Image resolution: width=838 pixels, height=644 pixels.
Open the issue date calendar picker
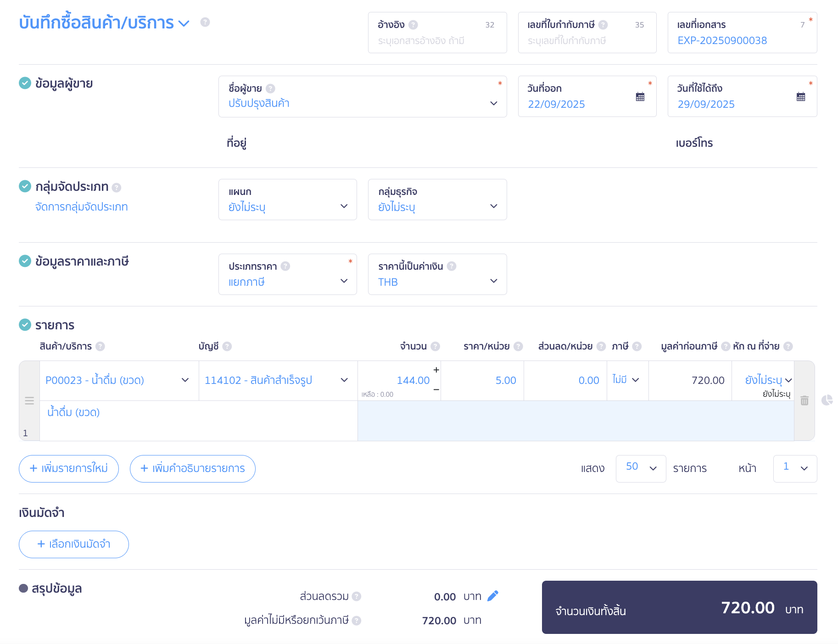(x=640, y=97)
